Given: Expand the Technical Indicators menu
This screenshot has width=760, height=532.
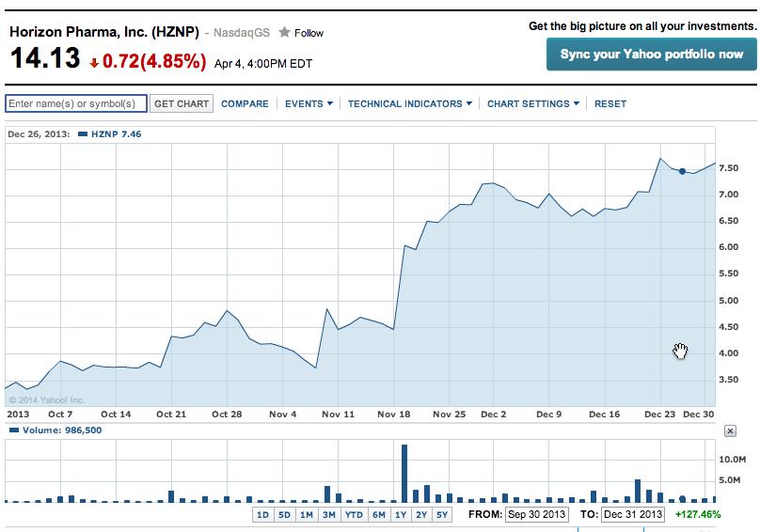Looking at the screenshot, I should coord(409,103).
